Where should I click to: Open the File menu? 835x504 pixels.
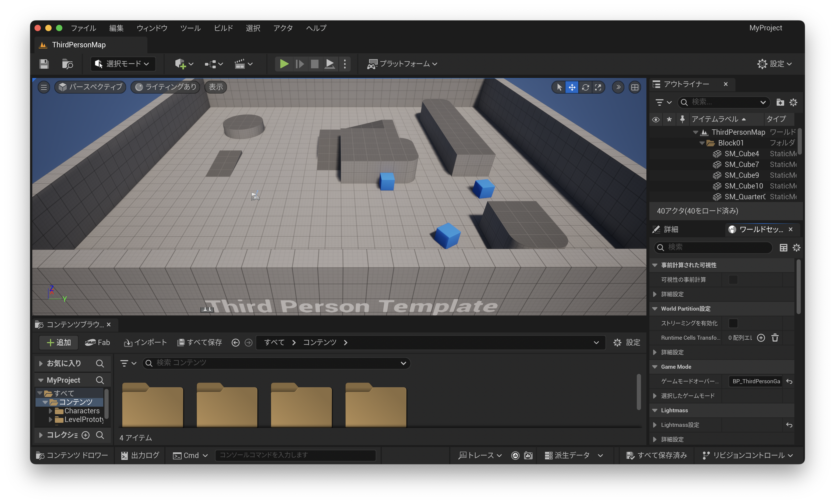coord(83,28)
